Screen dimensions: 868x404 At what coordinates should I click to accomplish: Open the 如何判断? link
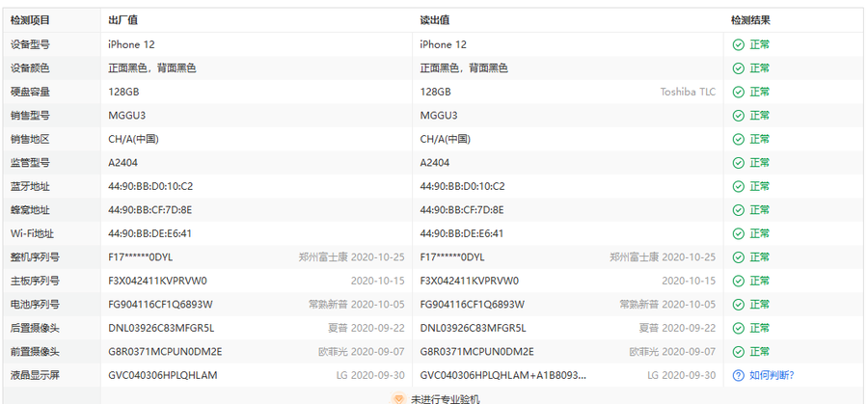click(x=773, y=375)
